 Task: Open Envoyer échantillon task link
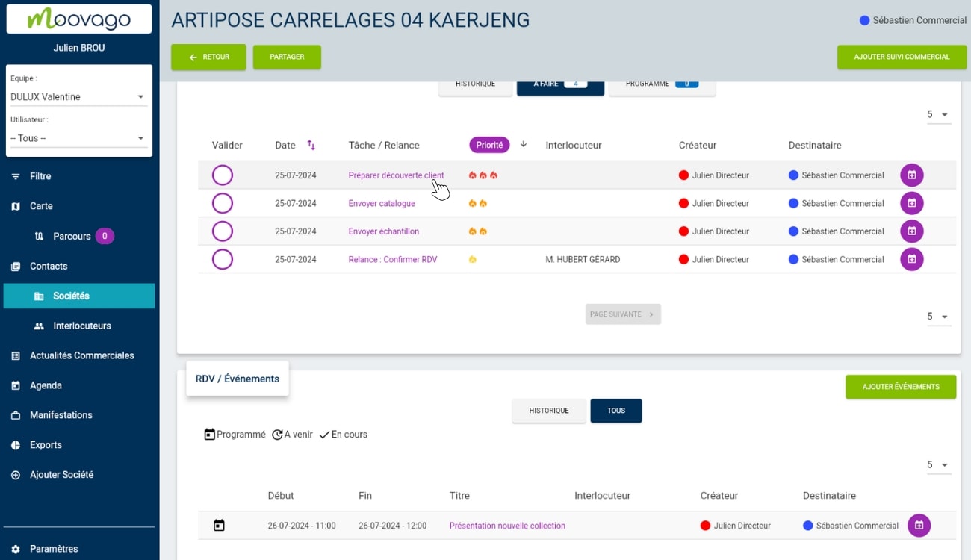click(x=384, y=231)
